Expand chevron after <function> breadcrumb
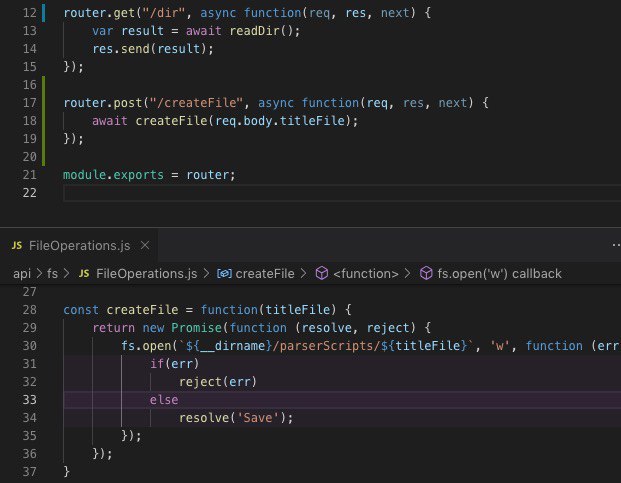 [408, 274]
